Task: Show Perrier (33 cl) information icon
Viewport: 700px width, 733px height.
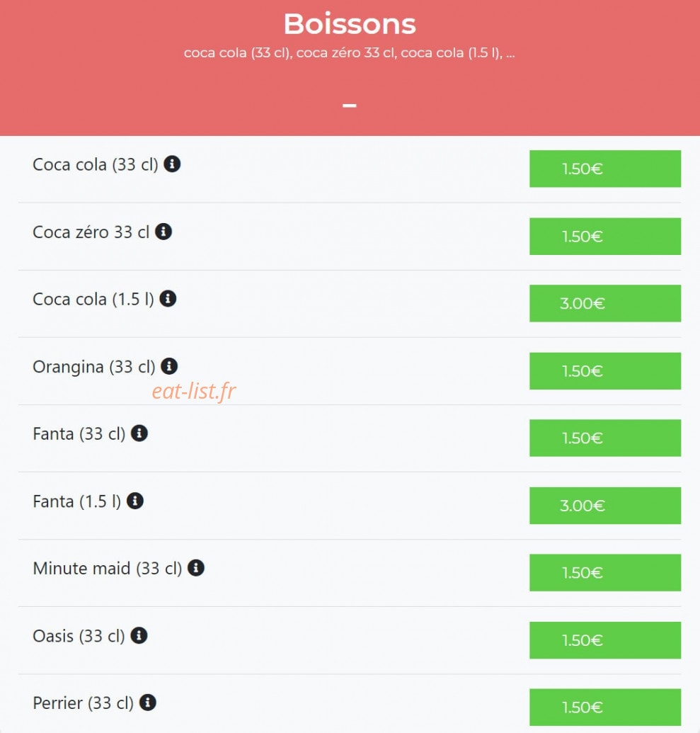Action: tap(148, 702)
